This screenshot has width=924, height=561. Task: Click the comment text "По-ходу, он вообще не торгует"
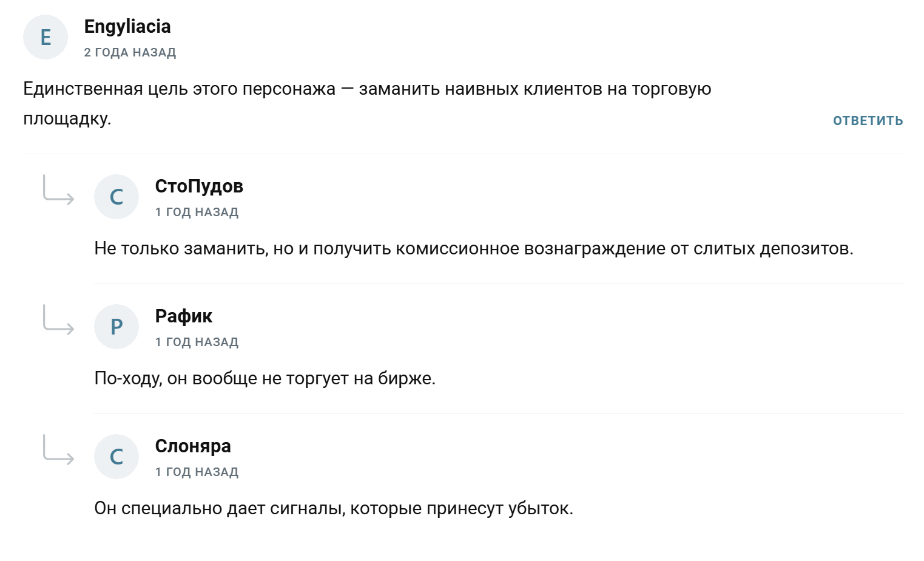(265, 379)
